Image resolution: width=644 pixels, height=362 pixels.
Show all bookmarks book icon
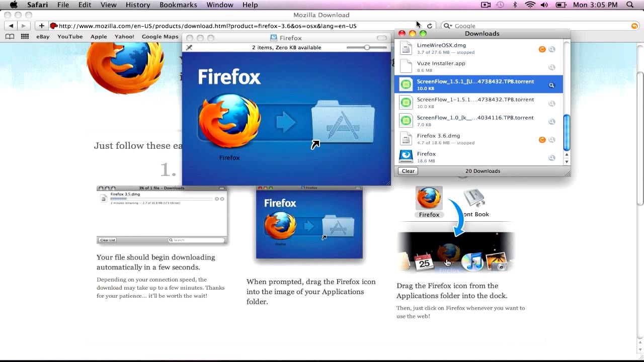10,36
